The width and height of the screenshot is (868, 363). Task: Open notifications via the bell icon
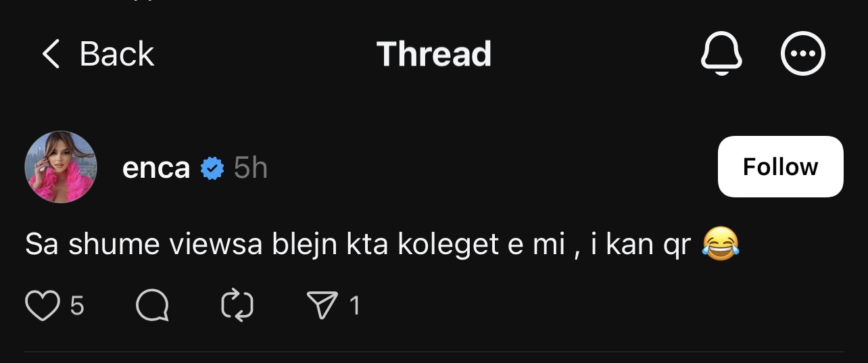[x=721, y=54]
